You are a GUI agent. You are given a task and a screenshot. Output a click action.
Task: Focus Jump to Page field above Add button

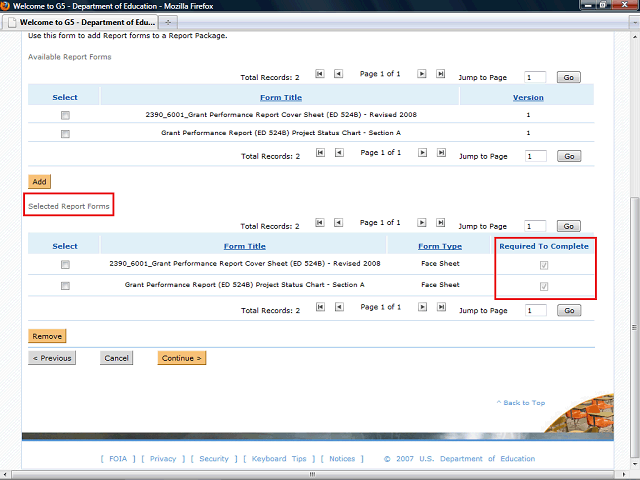click(536, 156)
